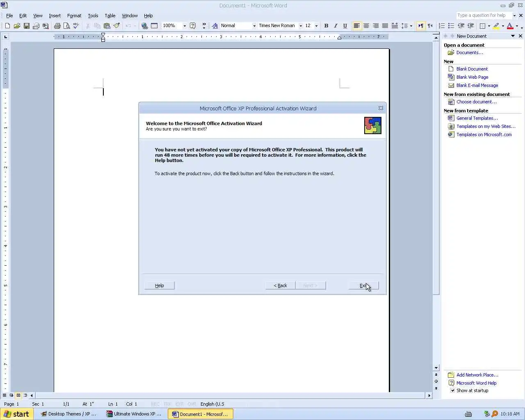Click Distributed alignment icon
Screen dimensions: 525x420
tap(395, 26)
